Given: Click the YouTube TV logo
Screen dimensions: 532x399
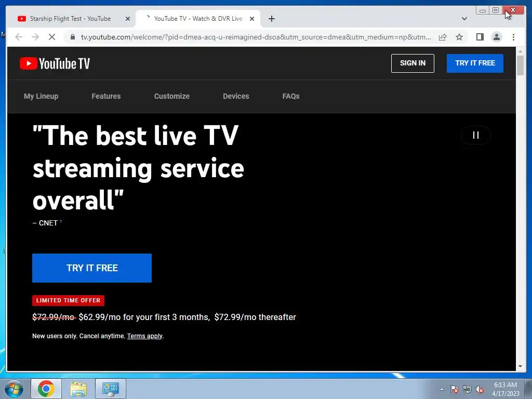Looking at the screenshot, I should 55,63.
